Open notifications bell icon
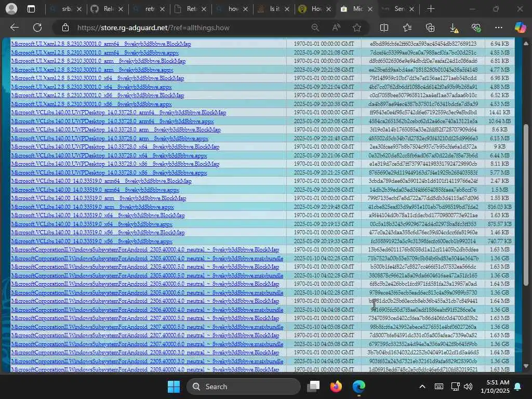Screen dimensions: 532x399 [518, 387]
